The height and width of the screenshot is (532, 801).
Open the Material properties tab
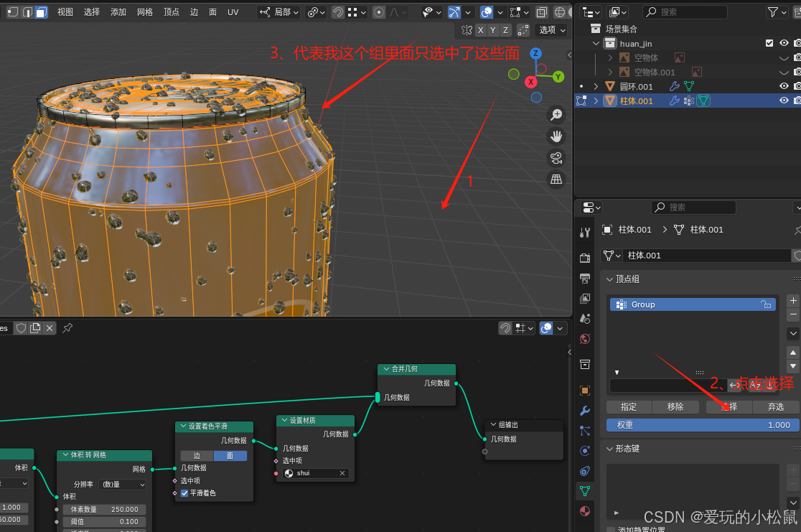click(x=585, y=512)
